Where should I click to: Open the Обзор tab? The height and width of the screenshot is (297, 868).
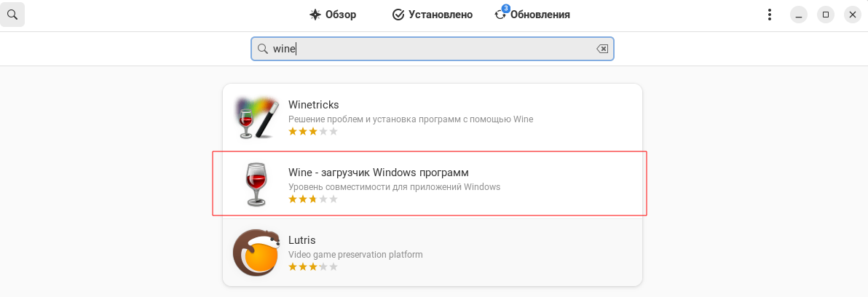click(332, 15)
